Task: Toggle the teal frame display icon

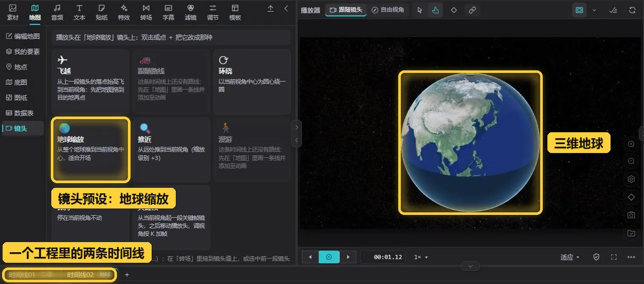Action: [579, 10]
